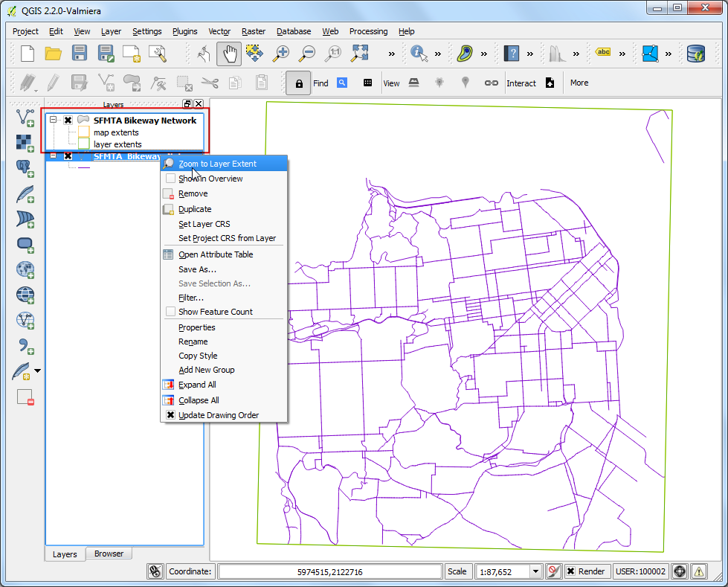Image resolution: width=728 pixels, height=587 pixels.
Task: Expand the New Shapefile Layer dropdown arrow
Action: tap(37, 371)
